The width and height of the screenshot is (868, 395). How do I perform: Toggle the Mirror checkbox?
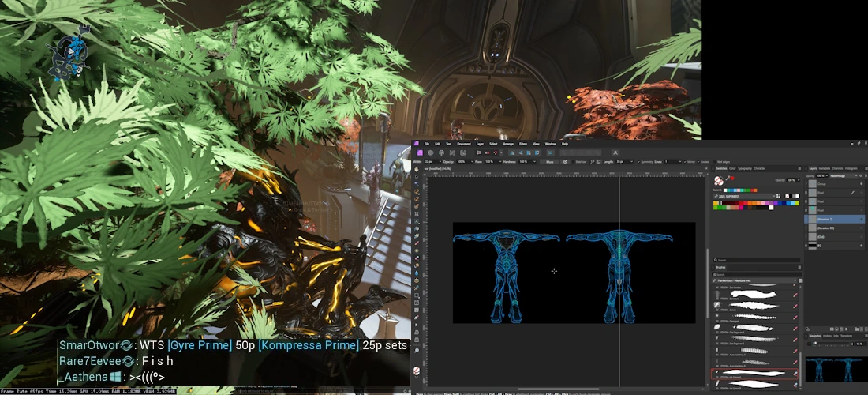pyautogui.click(x=685, y=162)
